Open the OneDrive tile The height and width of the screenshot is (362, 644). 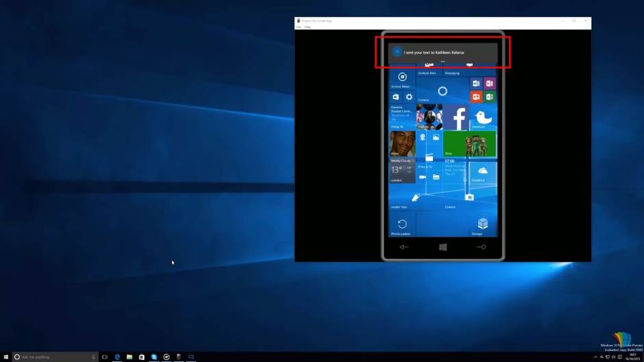483,172
